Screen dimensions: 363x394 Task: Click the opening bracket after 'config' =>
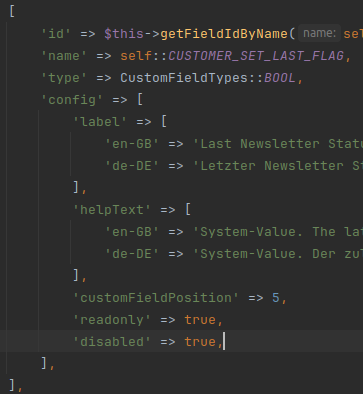[140, 100]
